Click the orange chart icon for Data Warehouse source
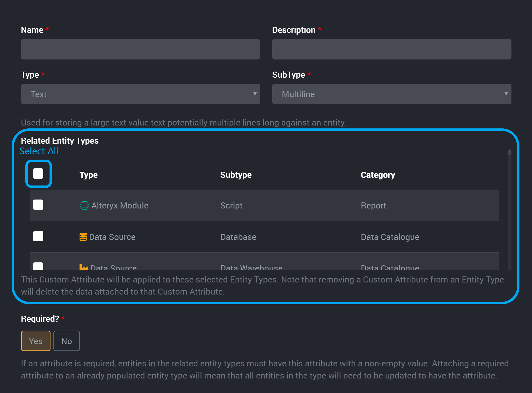 coord(84,267)
